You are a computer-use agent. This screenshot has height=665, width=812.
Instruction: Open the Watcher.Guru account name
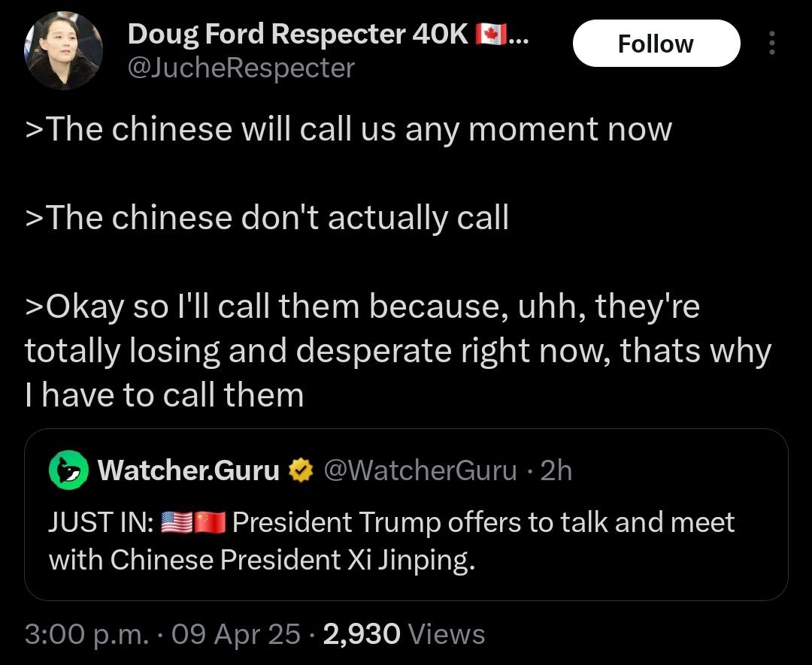click(x=189, y=470)
